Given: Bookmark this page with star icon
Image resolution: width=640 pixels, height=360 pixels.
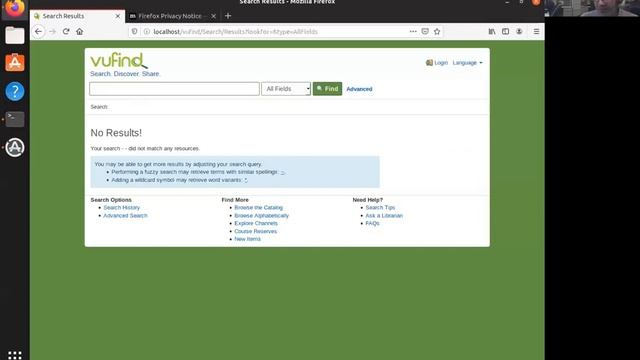Looking at the screenshot, I should point(437,31).
